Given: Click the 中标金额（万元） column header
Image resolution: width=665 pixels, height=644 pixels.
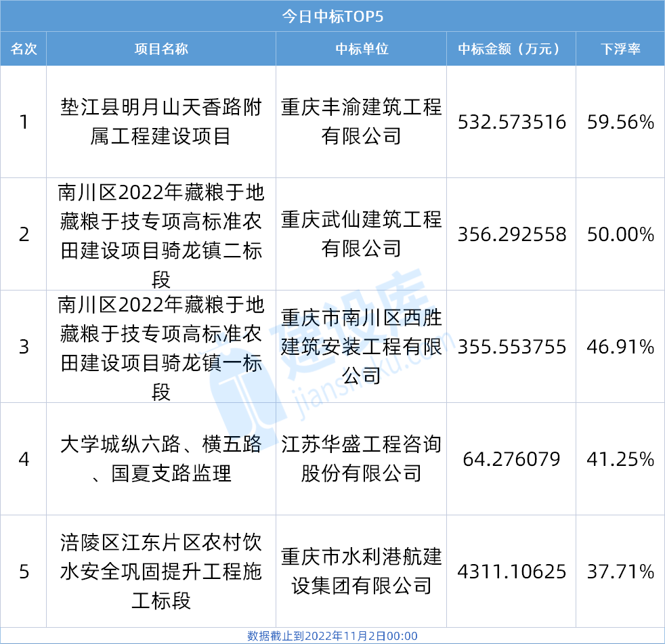Looking at the screenshot, I should pos(511,49).
